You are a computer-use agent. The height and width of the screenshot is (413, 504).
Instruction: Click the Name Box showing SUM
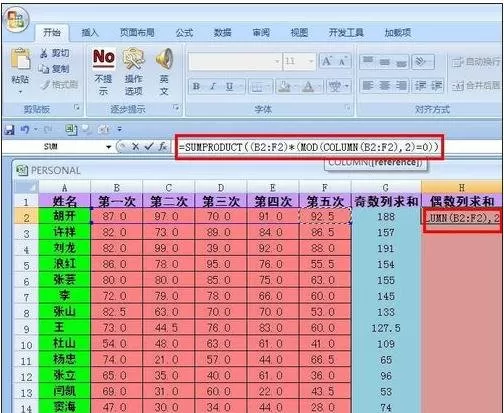pos(51,147)
